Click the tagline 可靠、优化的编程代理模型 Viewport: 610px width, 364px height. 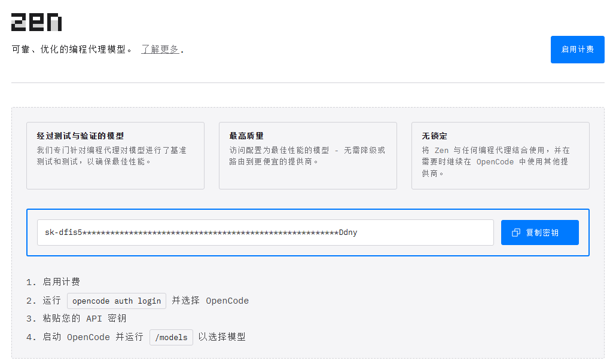(x=72, y=50)
